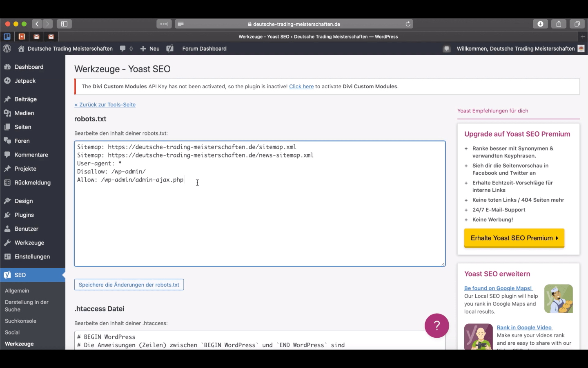The height and width of the screenshot is (368, 588).
Task: Click the WordPress logo in admin bar
Action: point(7,48)
